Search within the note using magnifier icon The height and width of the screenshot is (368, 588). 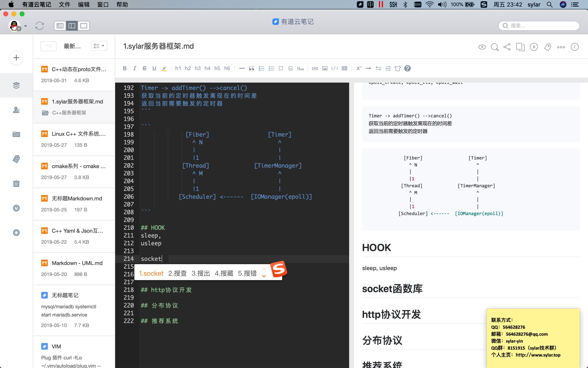tap(495, 47)
